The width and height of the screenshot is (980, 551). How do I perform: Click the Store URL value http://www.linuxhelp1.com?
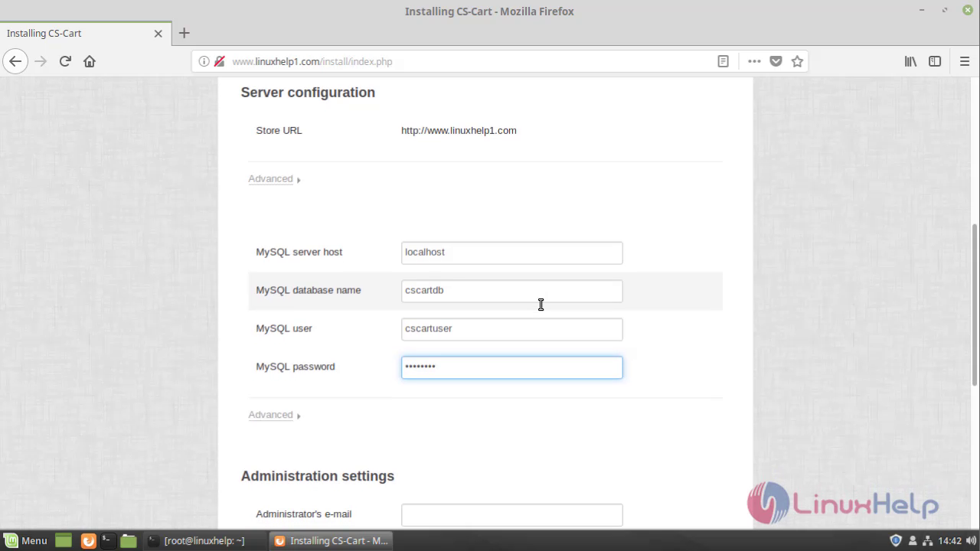459,130
